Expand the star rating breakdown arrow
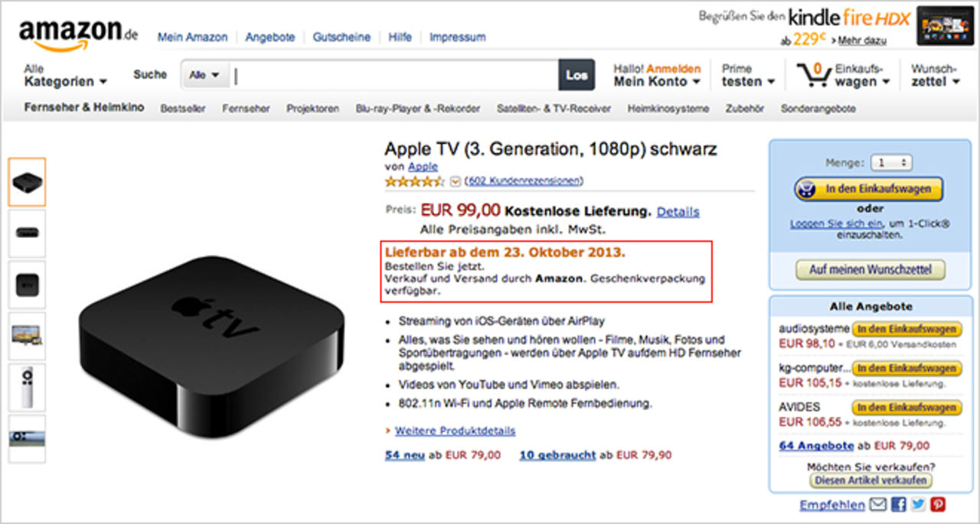This screenshot has height=524, width=980. click(x=455, y=181)
